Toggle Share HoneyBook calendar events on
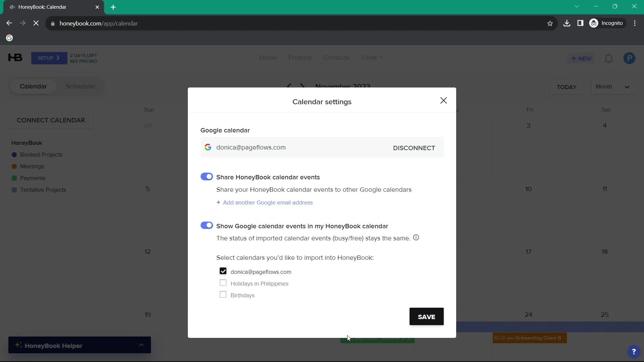644x362 pixels. click(x=207, y=177)
